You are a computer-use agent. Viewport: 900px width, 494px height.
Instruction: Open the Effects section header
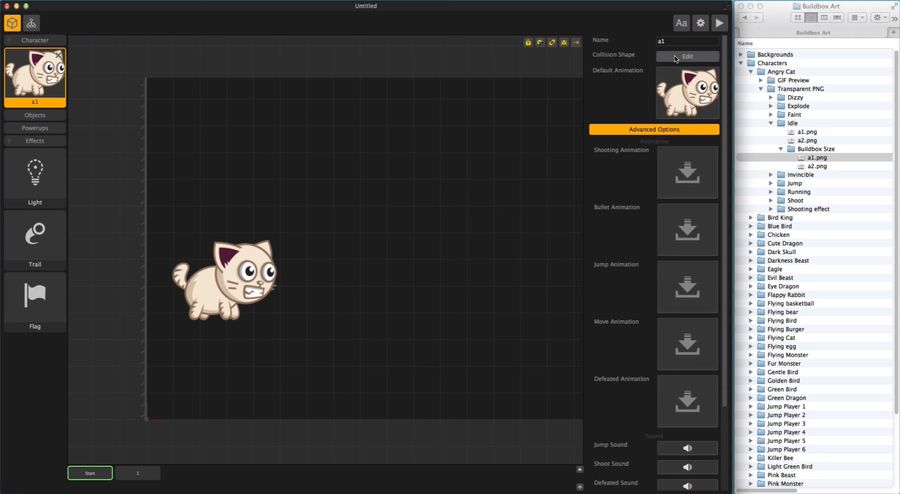pyautogui.click(x=35, y=141)
